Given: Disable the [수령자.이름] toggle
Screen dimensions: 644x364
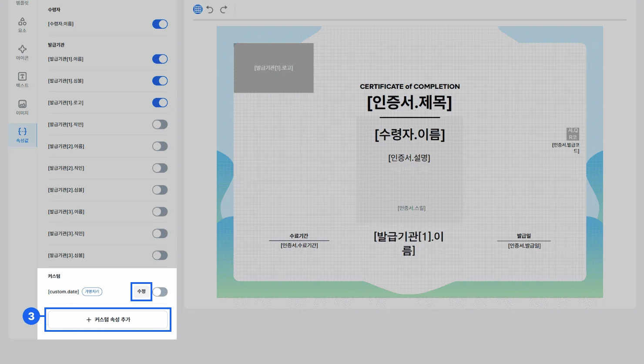Looking at the screenshot, I should pyautogui.click(x=160, y=24).
